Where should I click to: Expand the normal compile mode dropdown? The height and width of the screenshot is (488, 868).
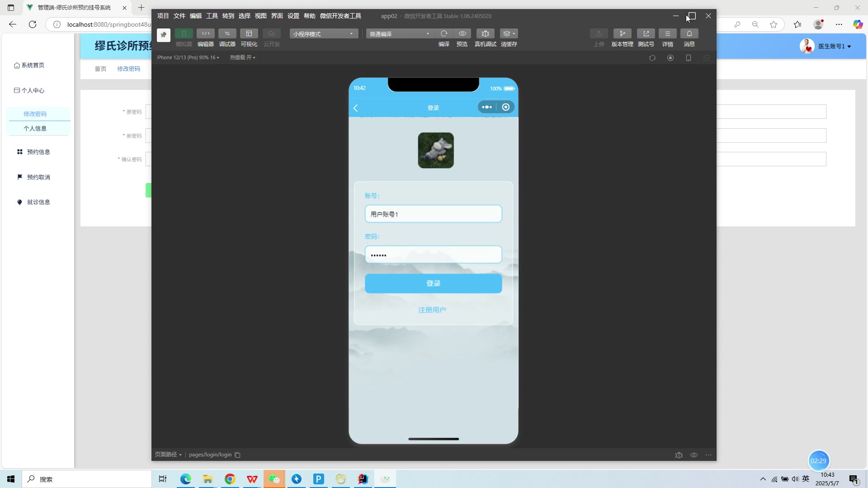[400, 34]
